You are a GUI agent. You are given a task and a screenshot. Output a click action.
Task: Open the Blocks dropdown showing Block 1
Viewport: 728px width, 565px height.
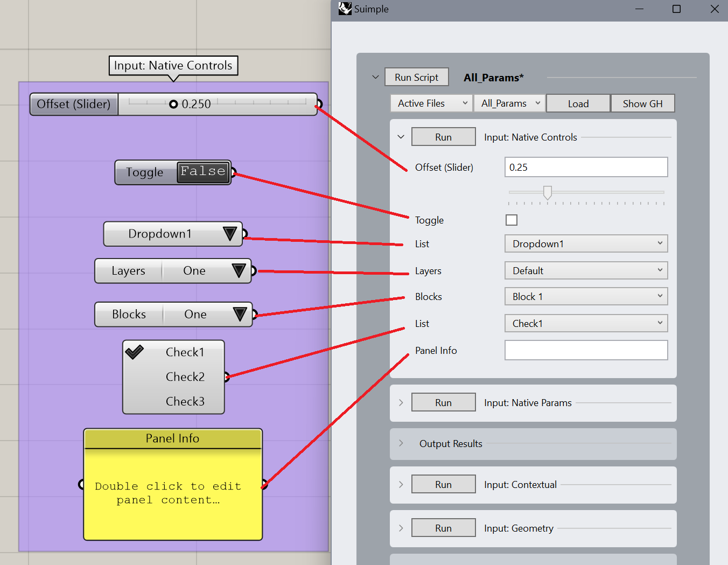tap(586, 296)
